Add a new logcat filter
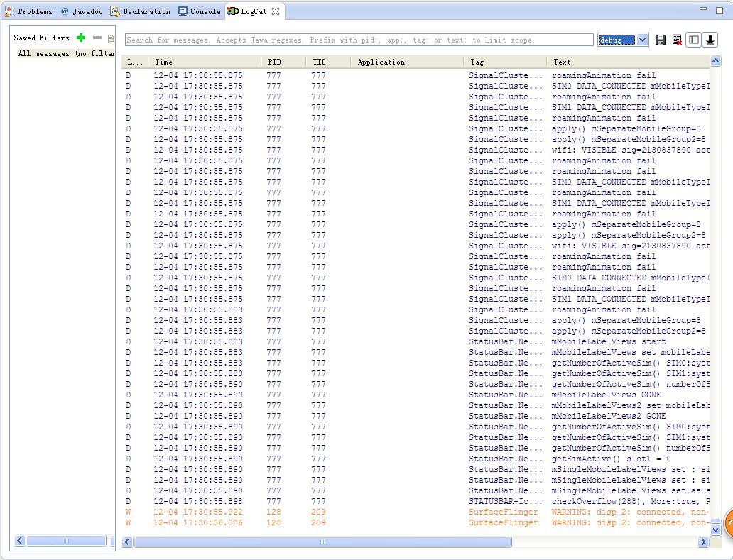Viewport: 733px width, 560px height. click(x=81, y=38)
